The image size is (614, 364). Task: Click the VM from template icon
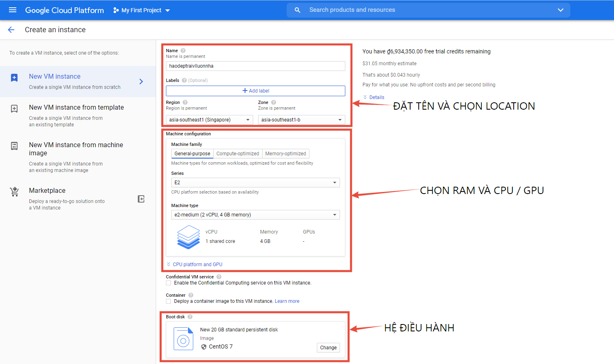14,108
